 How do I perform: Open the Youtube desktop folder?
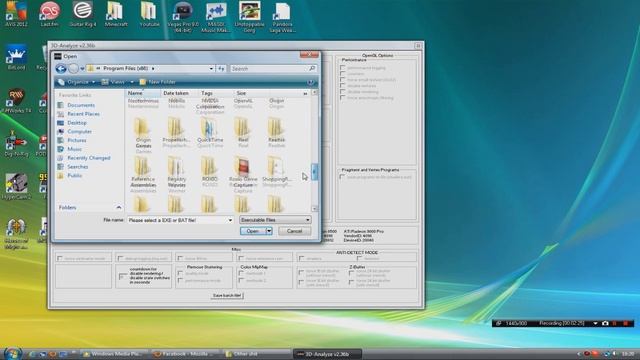[149, 14]
